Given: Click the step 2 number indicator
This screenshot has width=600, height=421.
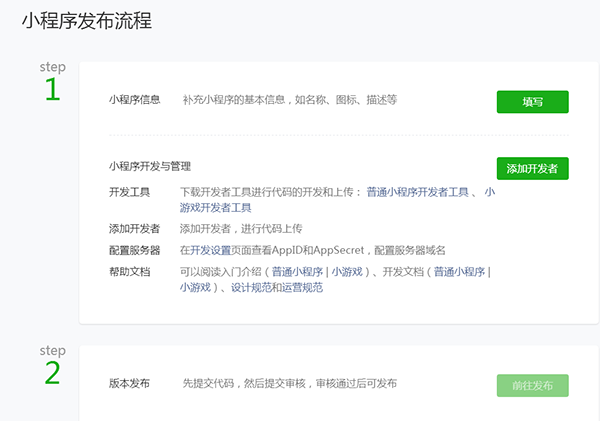Looking at the screenshot, I should [x=52, y=373].
